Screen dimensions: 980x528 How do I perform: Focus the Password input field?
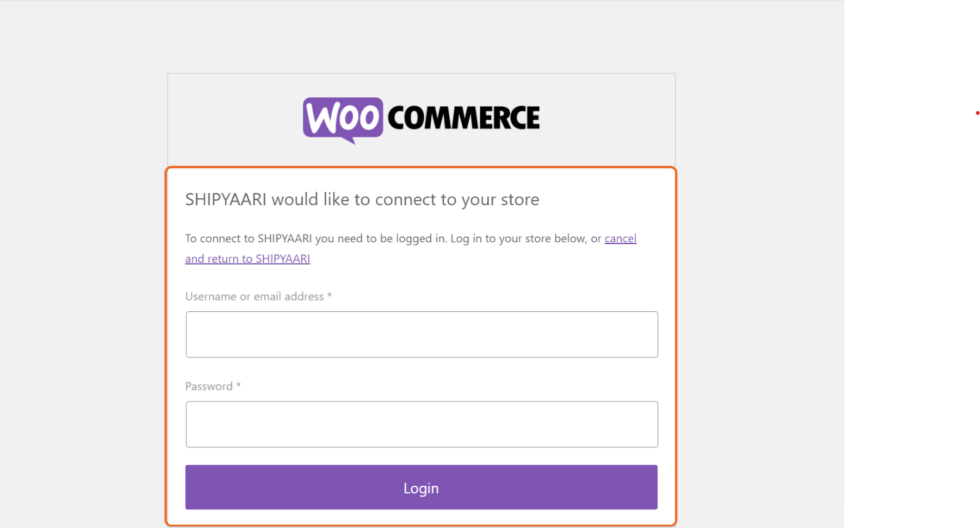422,424
